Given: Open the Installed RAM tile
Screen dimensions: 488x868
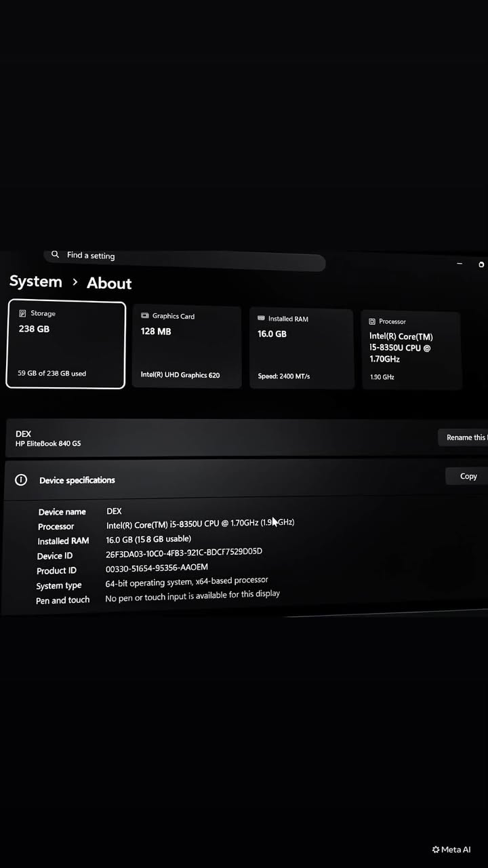Looking at the screenshot, I should click(x=302, y=349).
